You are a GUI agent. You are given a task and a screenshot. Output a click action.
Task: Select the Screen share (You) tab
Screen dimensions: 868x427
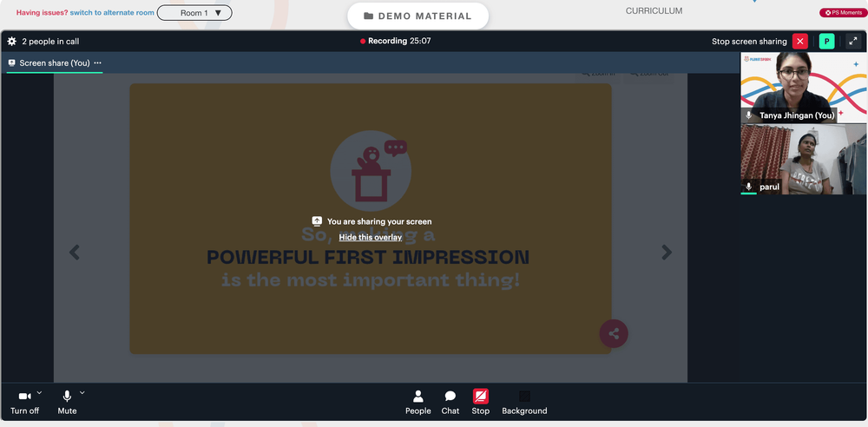(x=54, y=63)
